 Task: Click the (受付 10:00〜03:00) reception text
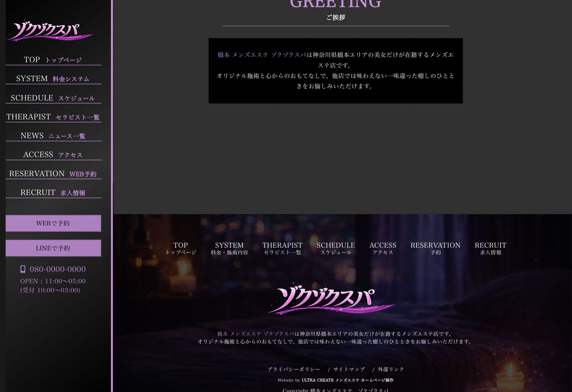(50, 290)
